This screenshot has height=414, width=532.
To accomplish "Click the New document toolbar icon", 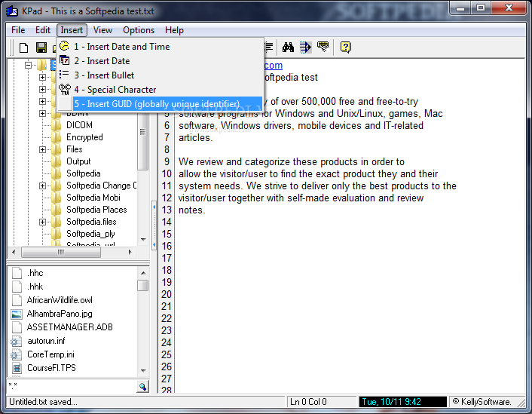I will tap(23, 48).
